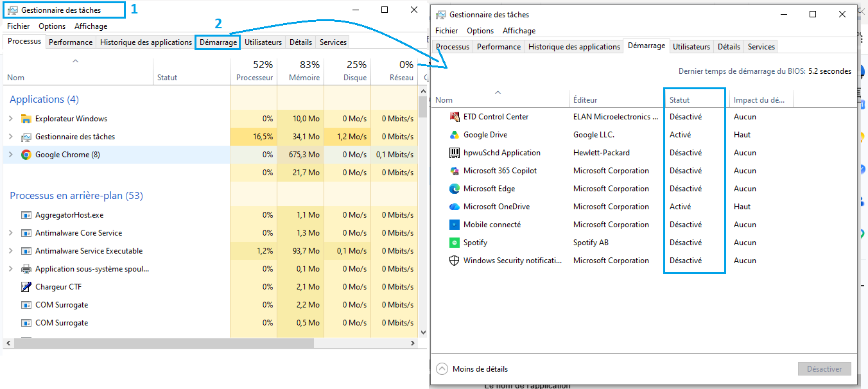Click the Google Chrome icon in Processus list
The width and height of the screenshot is (868, 389).
tap(26, 155)
